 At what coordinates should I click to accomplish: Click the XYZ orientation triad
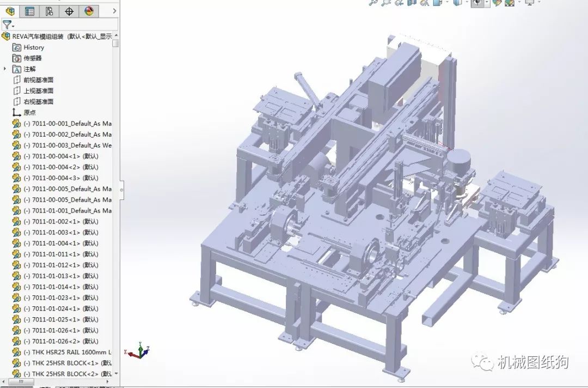(x=138, y=350)
